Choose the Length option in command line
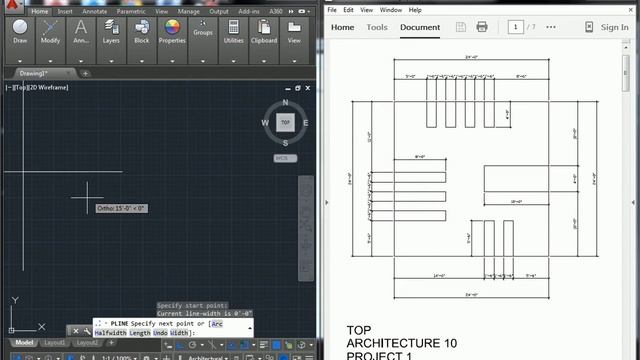The width and height of the screenshot is (640, 360). (140, 333)
